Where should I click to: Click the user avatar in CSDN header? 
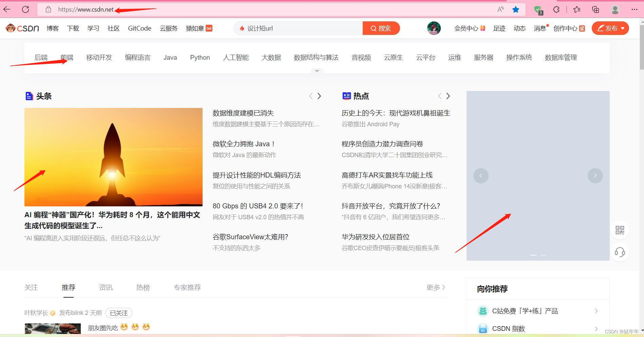pyautogui.click(x=434, y=28)
